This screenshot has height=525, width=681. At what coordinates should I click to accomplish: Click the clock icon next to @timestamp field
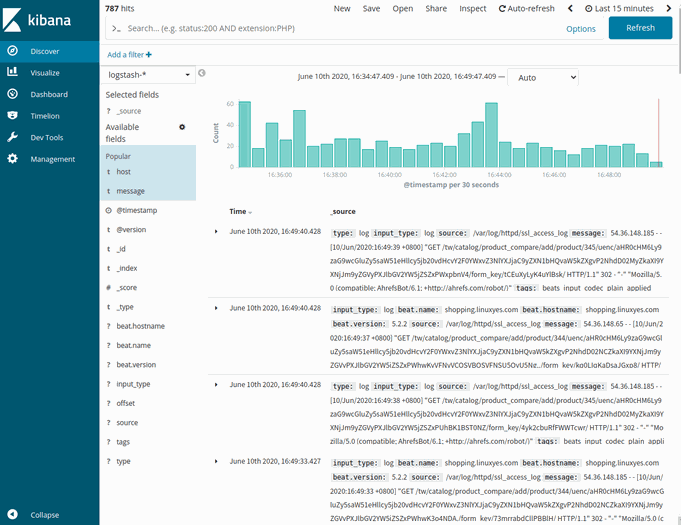click(109, 210)
